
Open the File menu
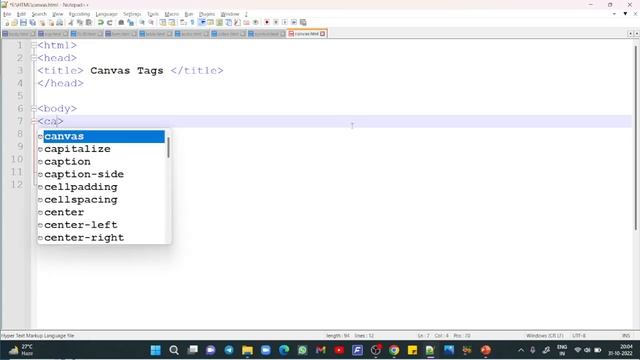7,14
